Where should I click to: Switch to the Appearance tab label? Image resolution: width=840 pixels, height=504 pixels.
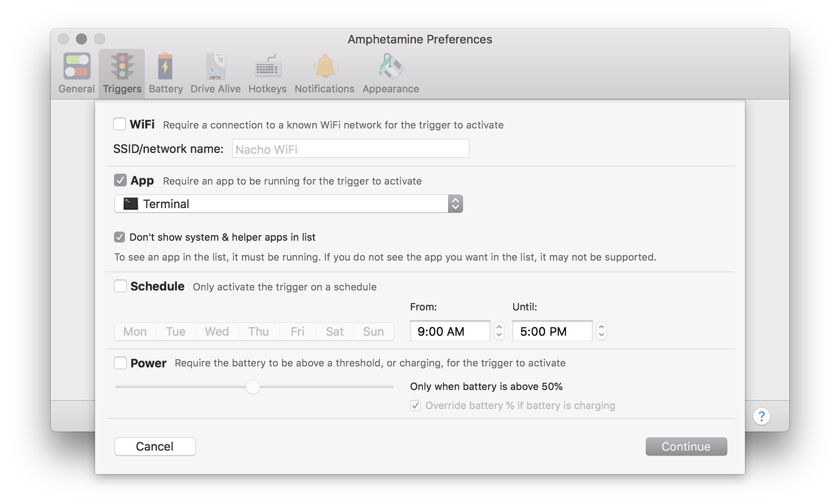(x=391, y=89)
